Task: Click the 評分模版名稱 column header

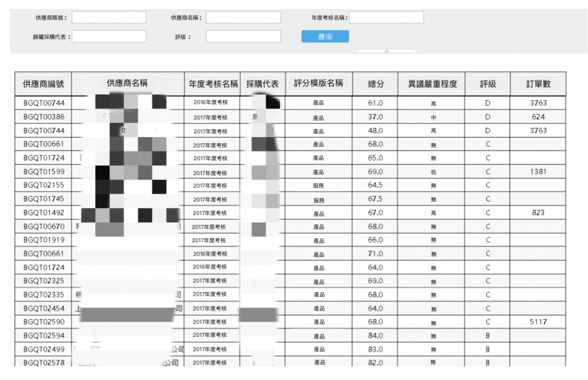Action: point(318,83)
